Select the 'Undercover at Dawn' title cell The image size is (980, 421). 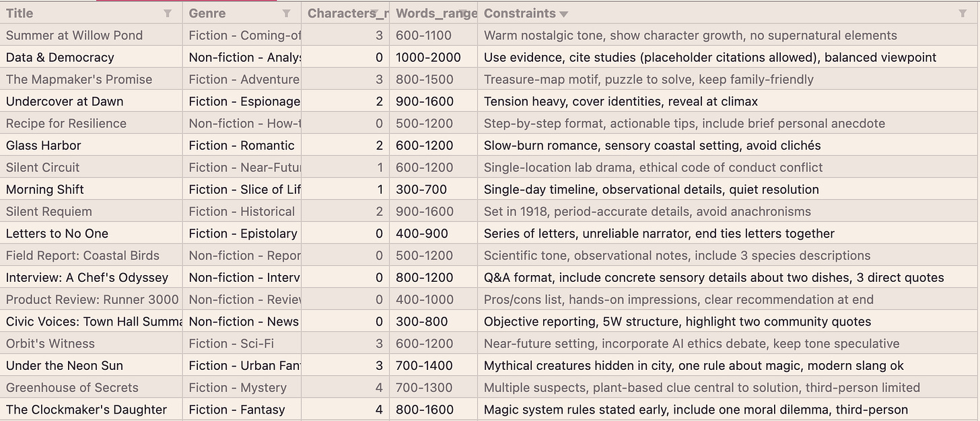point(92,102)
